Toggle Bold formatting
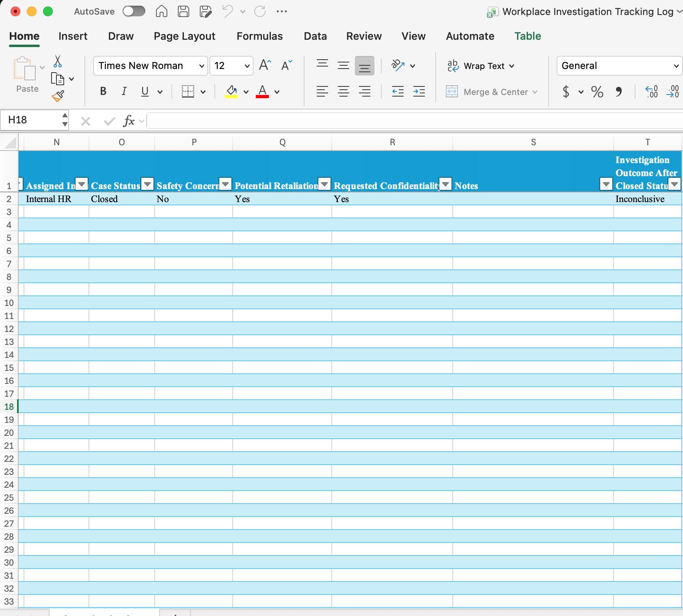The width and height of the screenshot is (683, 616). tap(103, 92)
